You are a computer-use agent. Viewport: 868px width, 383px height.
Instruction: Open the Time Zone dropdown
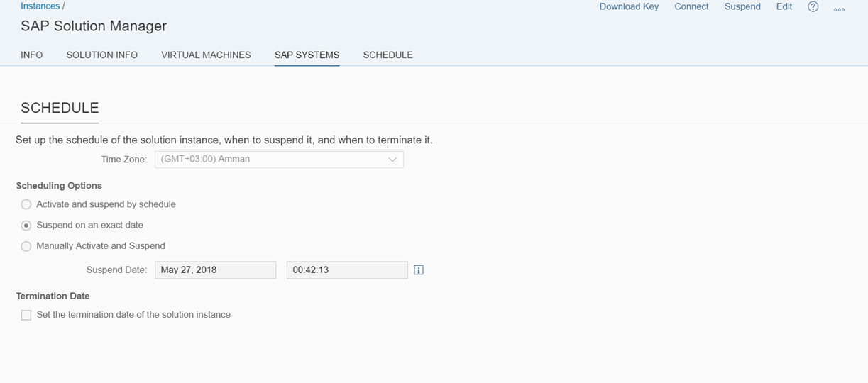pos(279,160)
